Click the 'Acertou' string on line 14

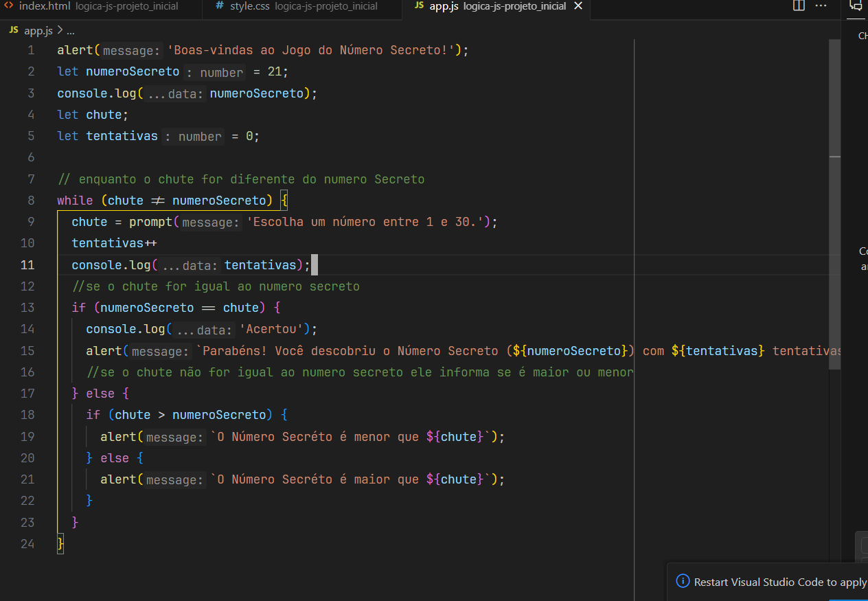tap(271, 329)
